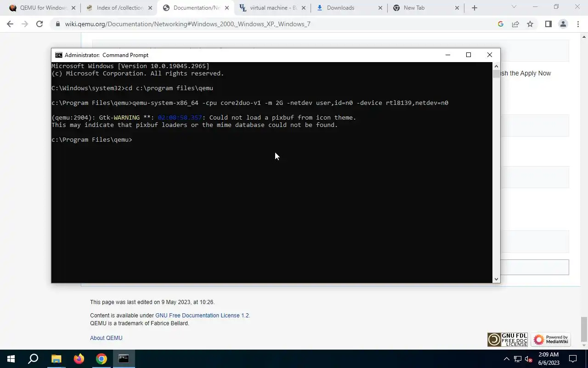The image size is (588, 368).
Task: Switch to Chrome in the taskbar
Action: coord(101,359)
